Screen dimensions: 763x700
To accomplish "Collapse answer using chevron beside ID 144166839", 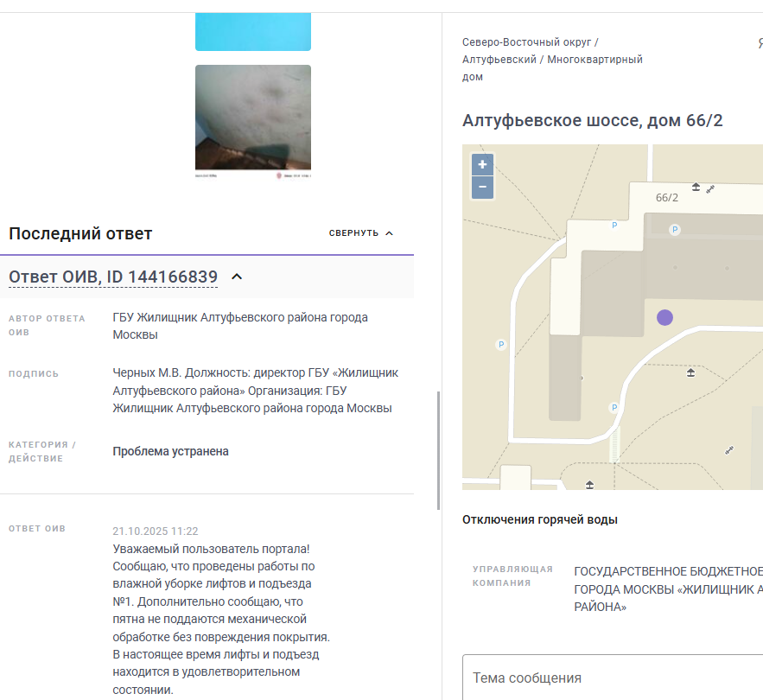I will tap(237, 277).
